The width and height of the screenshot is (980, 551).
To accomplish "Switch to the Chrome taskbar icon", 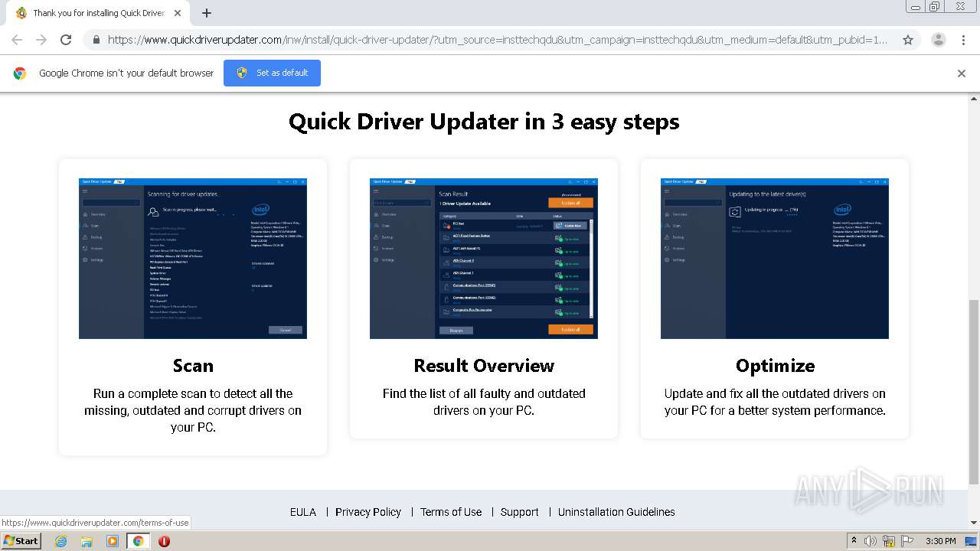I will click(139, 541).
